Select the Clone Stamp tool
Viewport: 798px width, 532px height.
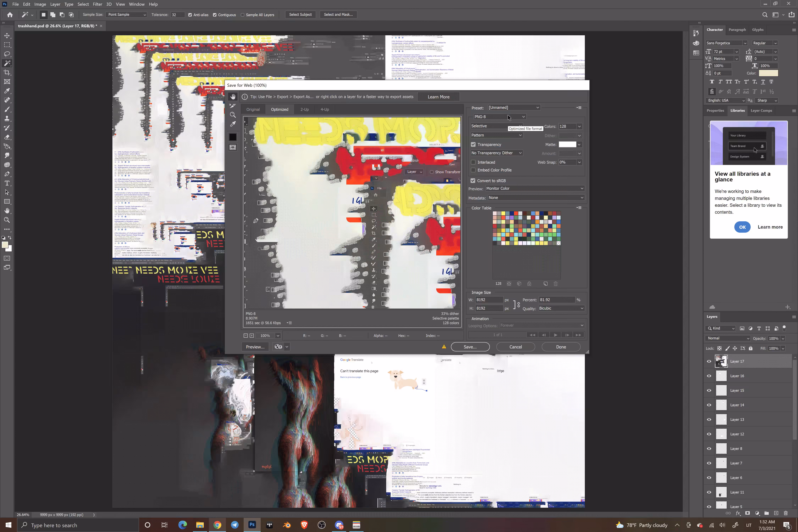7,119
